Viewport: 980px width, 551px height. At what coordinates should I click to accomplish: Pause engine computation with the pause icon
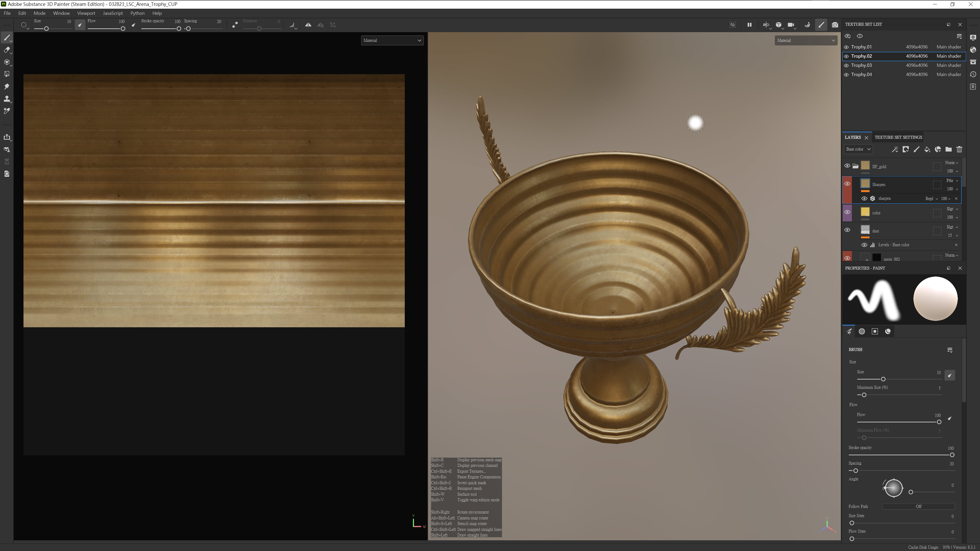[749, 25]
